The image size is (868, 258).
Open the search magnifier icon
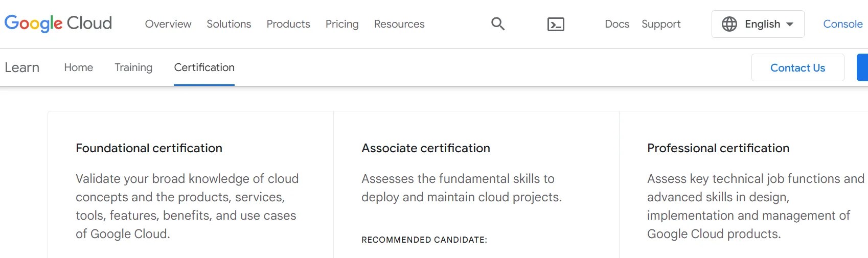coord(497,24)
